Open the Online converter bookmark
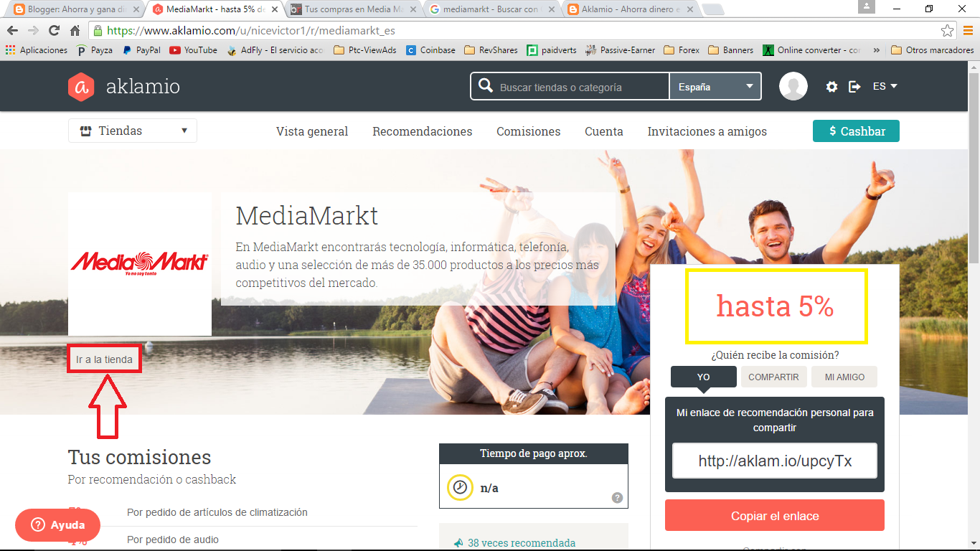The height and width of the screenshot is (551, 980). pos(812,50)
